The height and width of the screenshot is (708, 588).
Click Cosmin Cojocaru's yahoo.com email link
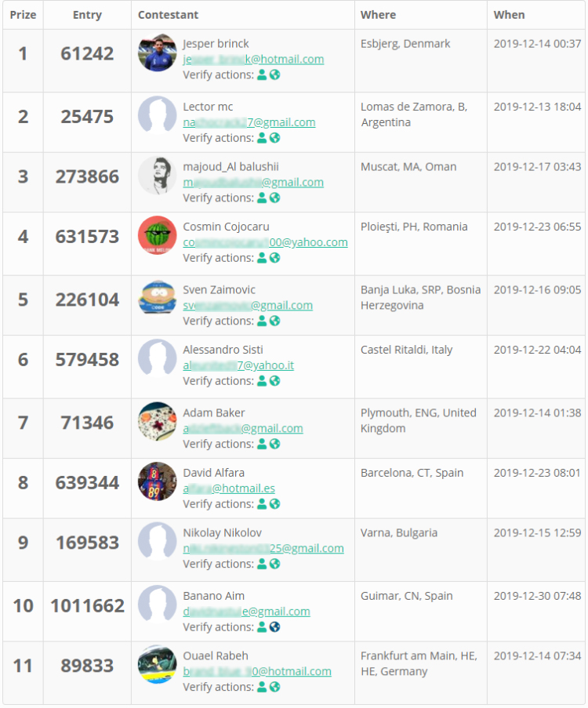pyautogui.click(x=265, y=242)
